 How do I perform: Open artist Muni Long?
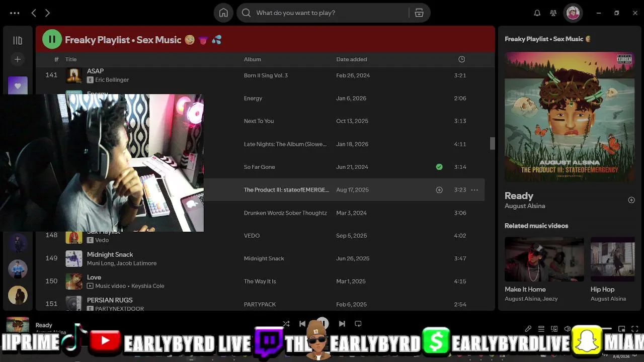(x=101, y=263)
